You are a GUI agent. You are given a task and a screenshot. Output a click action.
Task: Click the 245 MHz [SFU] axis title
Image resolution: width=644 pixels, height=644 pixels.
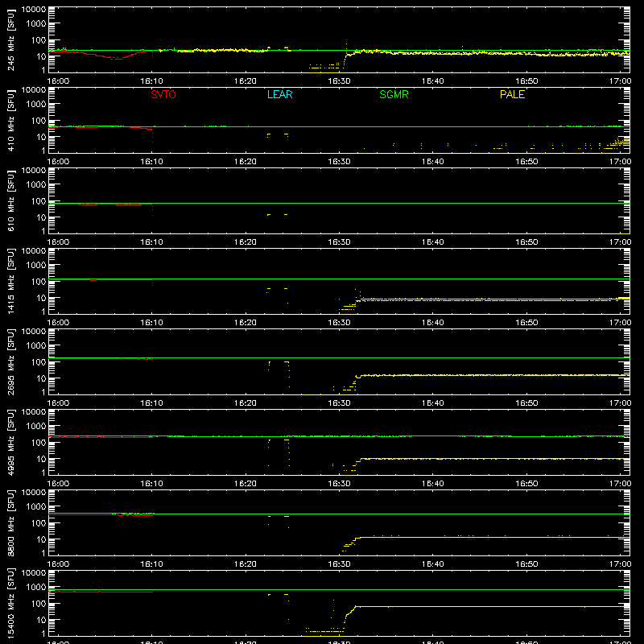click(11, 39)
